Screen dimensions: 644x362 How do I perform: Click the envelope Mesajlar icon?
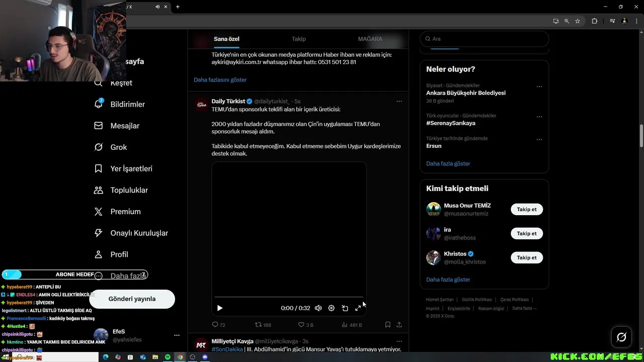[99, 126]
